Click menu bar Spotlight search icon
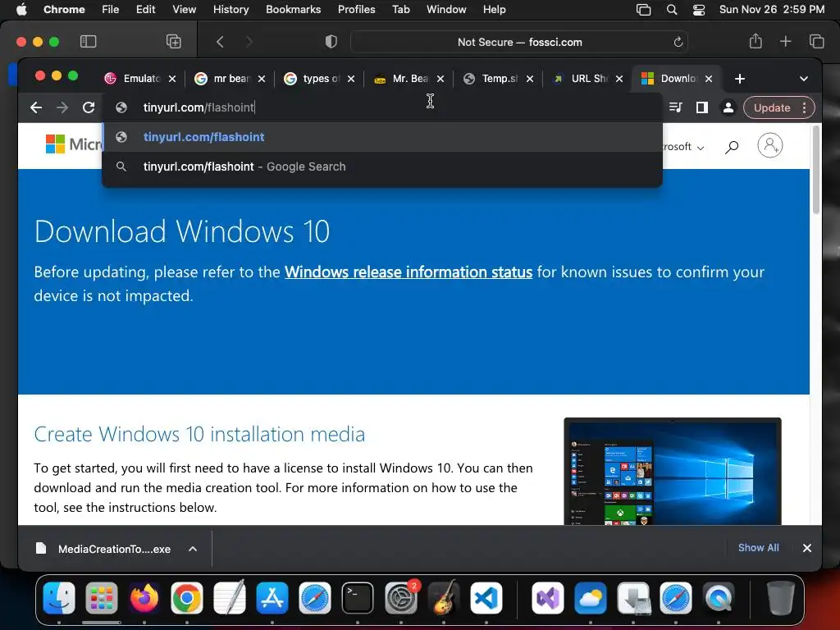The image size is (840, 630). tap(672, 9)
